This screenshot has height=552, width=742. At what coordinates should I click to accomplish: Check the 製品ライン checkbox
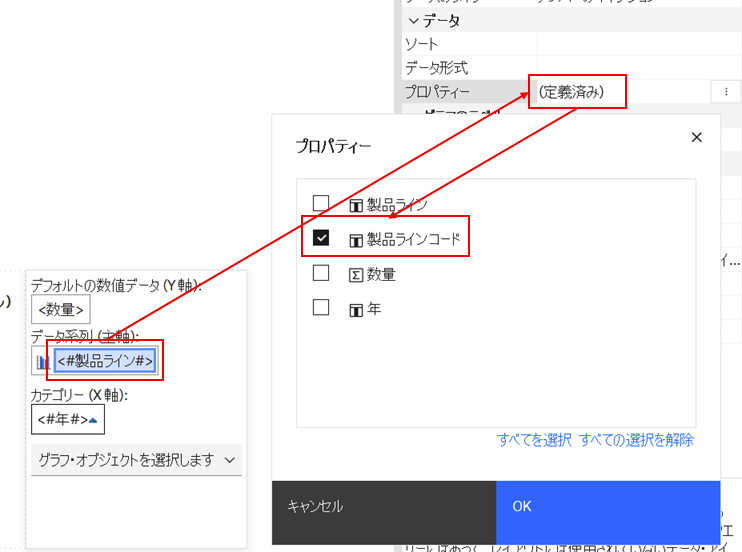321,203
